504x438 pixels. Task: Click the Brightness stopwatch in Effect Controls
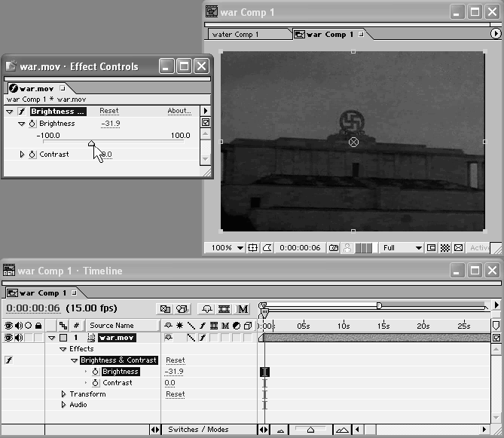pos(32,124)
